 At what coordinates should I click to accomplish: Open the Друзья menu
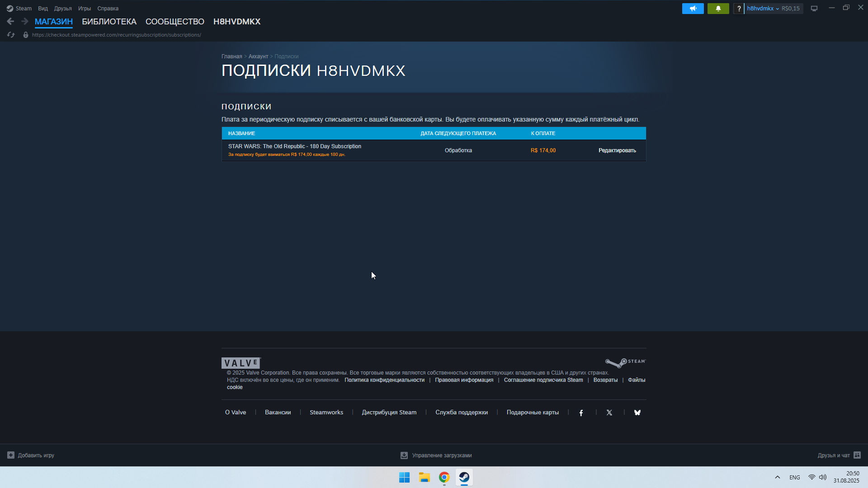click(x=63, y=9)
